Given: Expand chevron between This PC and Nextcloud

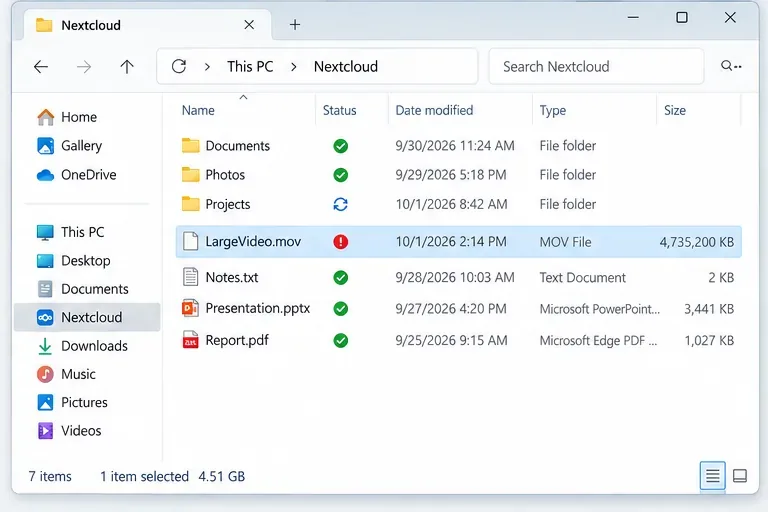Looking at the screenshot, I should click(293, 67).
